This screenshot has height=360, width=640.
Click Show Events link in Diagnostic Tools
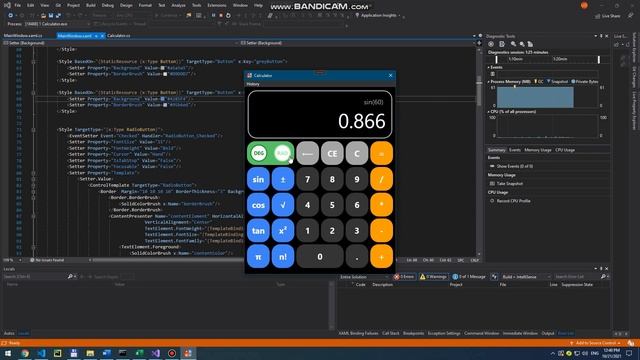[514, 167]
